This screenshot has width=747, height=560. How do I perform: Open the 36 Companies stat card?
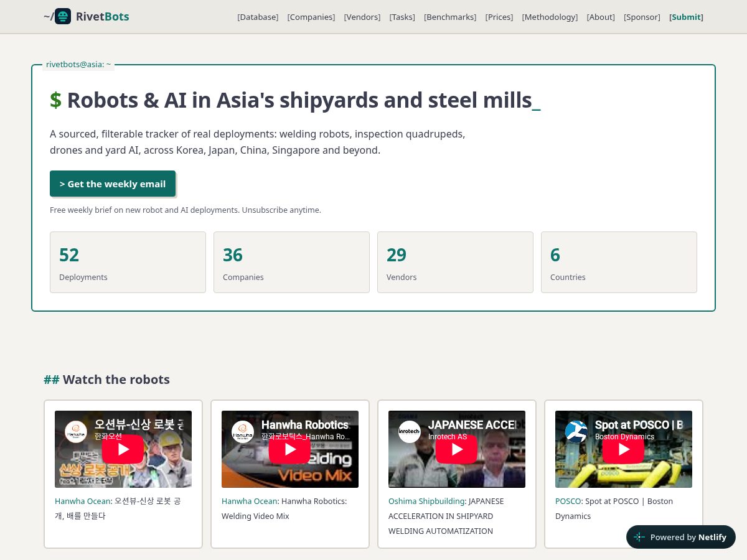[291, 262]
